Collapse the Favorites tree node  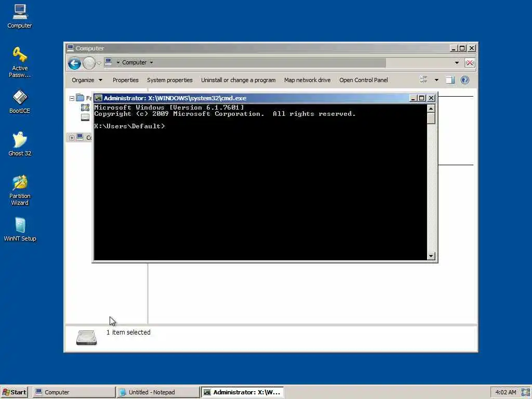tap(72, 98)
